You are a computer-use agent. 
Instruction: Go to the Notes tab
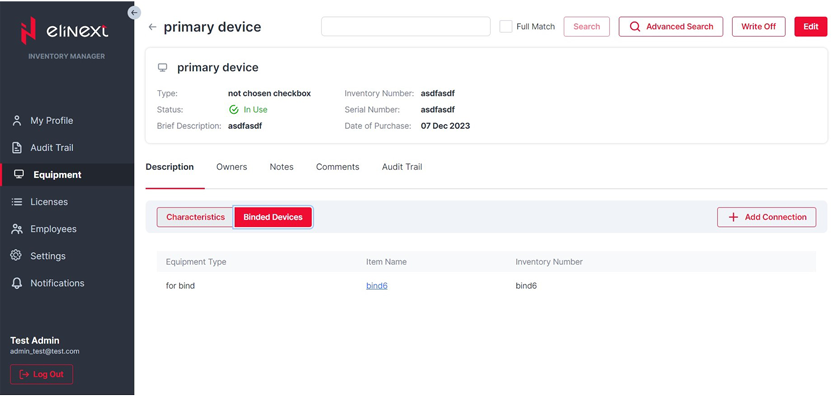281,167
